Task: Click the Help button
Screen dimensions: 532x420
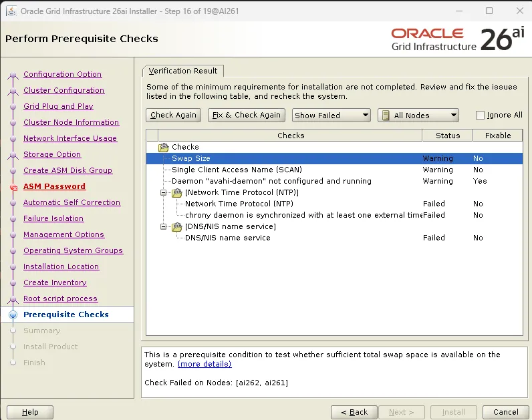Action: click(30, 412)
